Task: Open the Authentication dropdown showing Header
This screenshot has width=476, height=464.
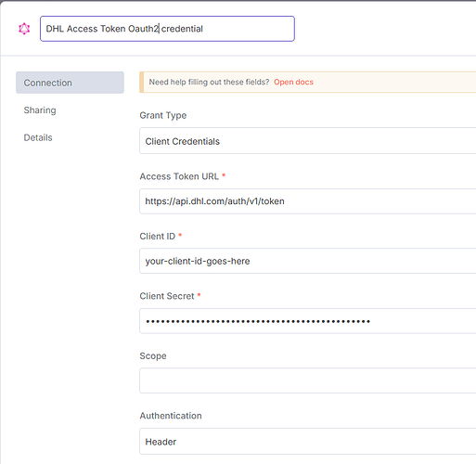Action: click(x=308, y=441)
